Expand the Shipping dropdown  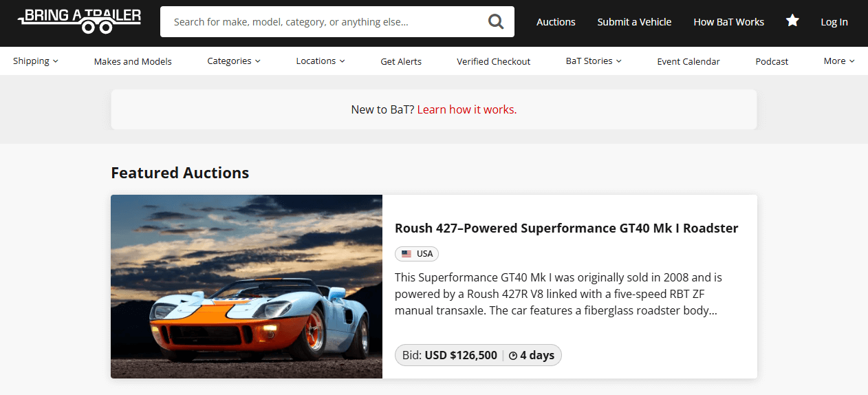[x=36, y=61]
